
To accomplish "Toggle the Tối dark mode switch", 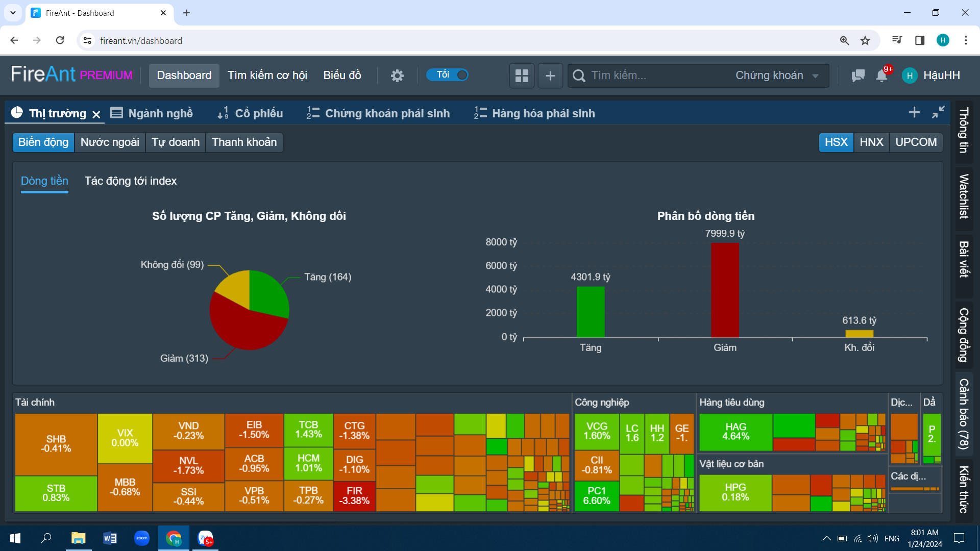I will pos(448,75).
